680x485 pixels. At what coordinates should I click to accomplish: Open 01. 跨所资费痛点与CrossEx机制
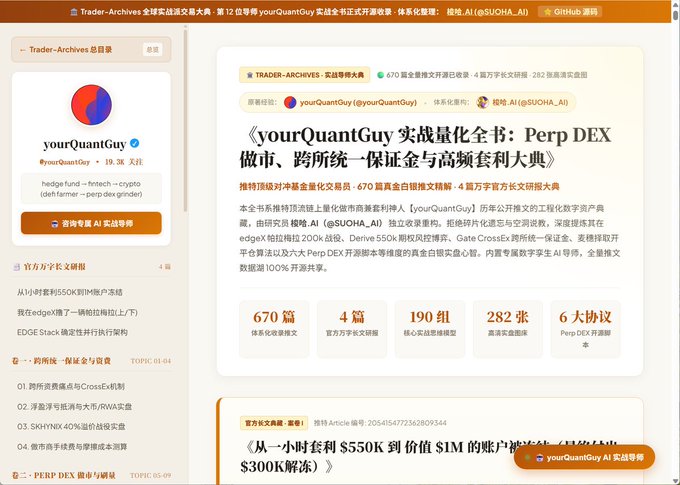[71, 386]
